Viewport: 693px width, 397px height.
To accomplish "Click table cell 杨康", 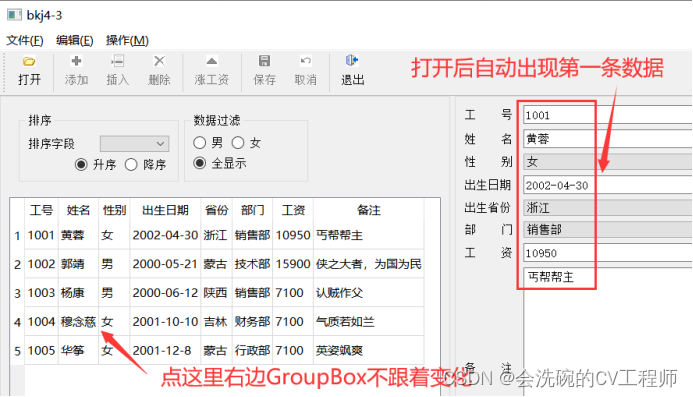I will 78,293.
